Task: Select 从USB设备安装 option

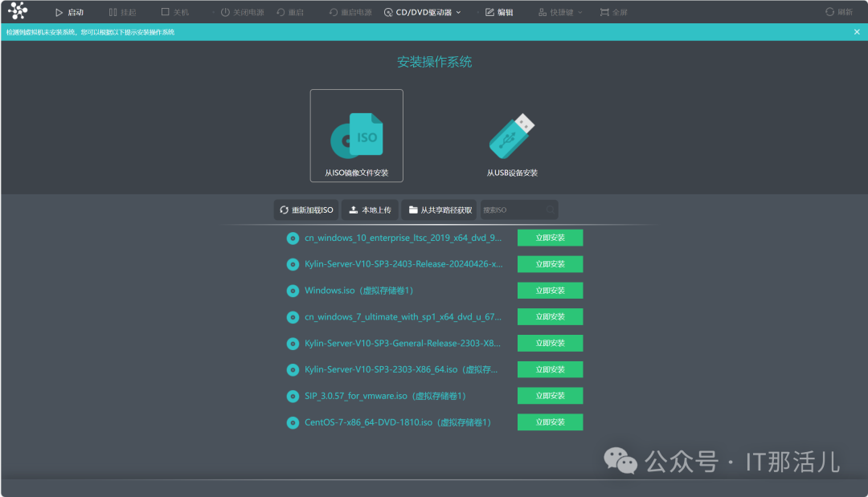Action: 512,145
